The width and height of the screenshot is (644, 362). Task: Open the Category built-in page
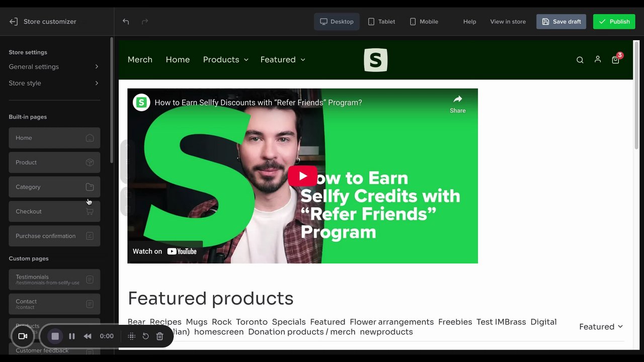coord(54,187)
